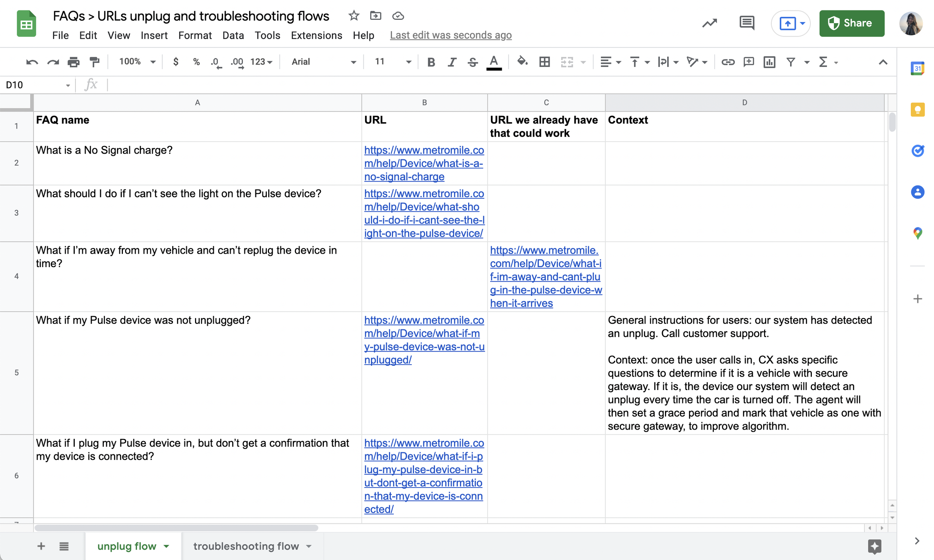Move the document to a folder
Image resolution: width=934 pixels, height=560 pixels.
375,16
